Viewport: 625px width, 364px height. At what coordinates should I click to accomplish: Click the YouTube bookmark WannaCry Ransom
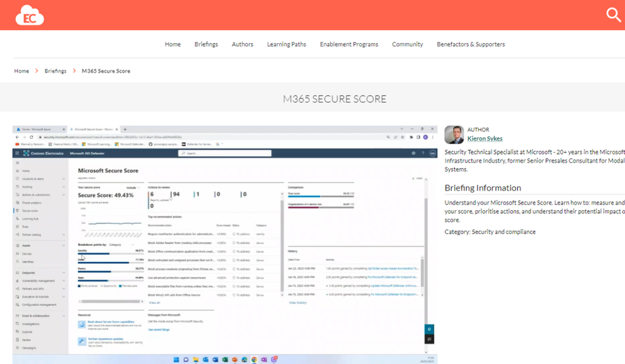coord(30,144)
